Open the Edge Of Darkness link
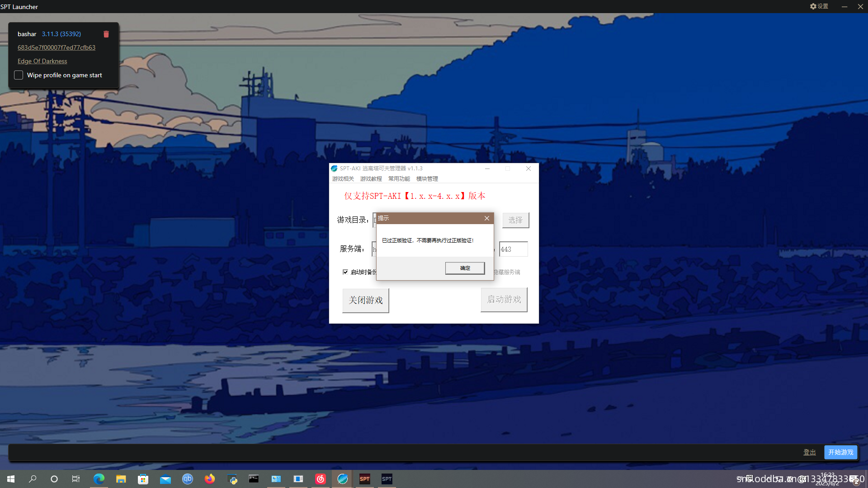Image resolution: width=868 pixels, height=488 pixels. point(42,61)
